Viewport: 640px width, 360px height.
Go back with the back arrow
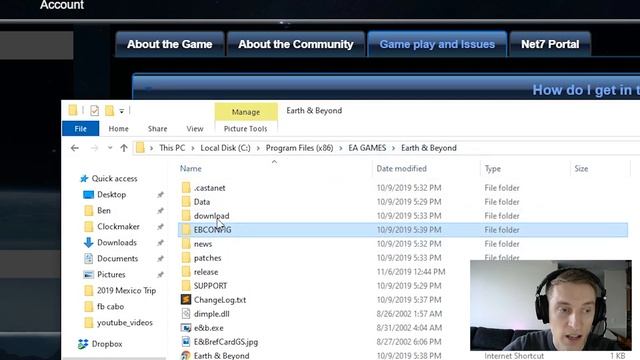(75, 148)
